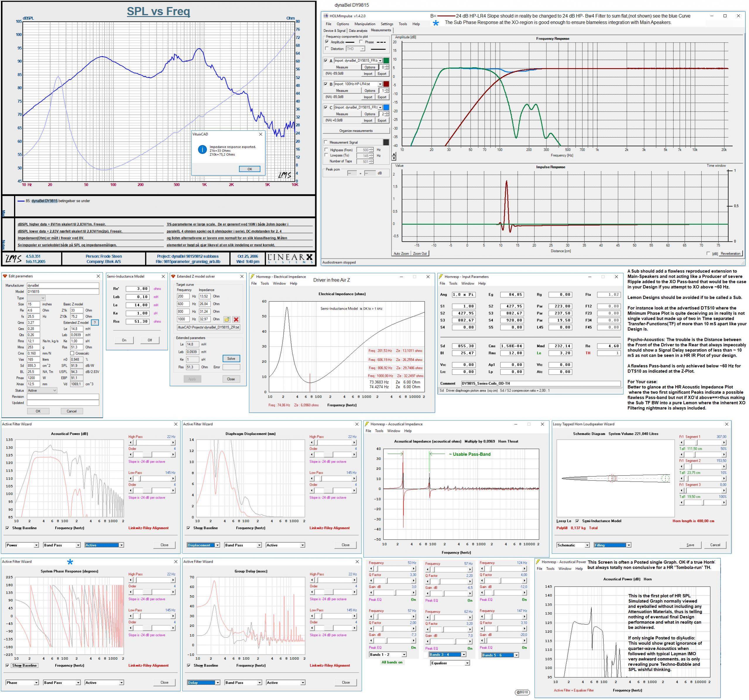Click OK in VituixCAD message box
The image size is (749, 700).
pos(249,169)
